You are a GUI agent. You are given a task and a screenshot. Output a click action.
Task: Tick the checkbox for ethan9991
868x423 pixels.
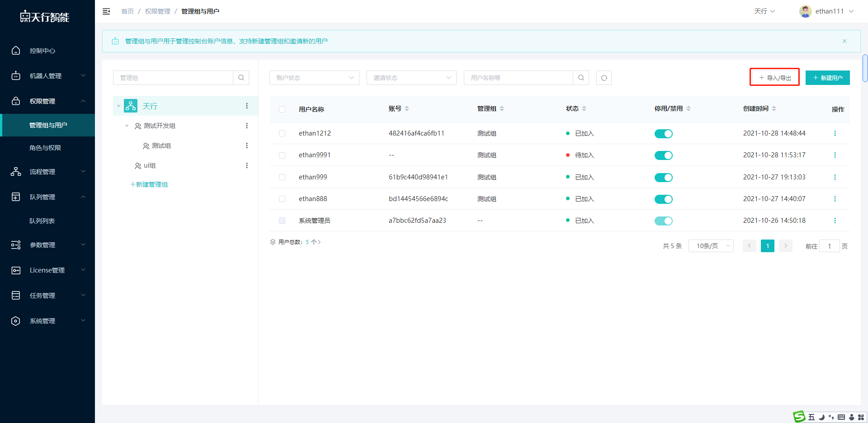click(282, 155)
